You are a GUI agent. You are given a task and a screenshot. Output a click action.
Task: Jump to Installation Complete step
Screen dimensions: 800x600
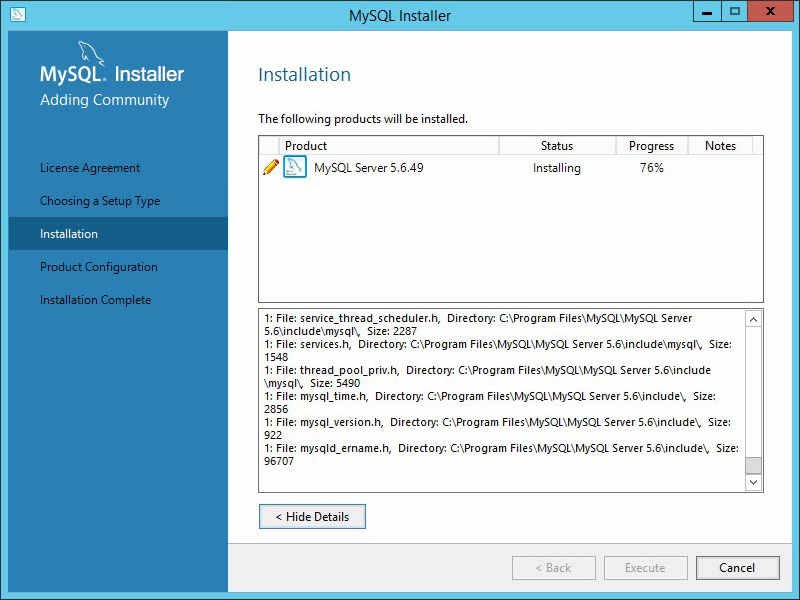[x=95, y=300]
